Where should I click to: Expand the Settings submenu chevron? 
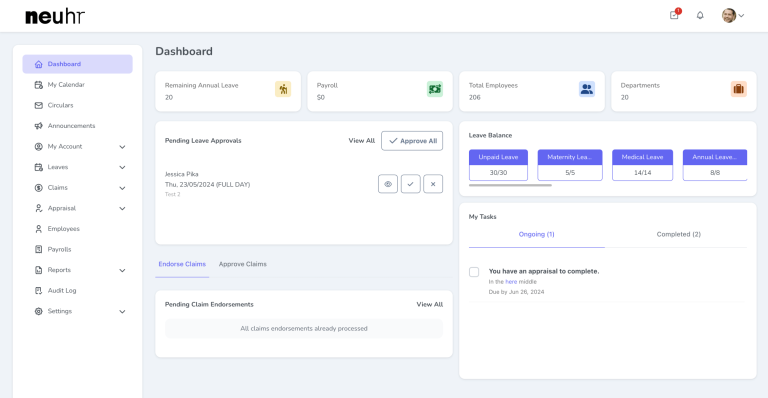(x=122, y=311)
